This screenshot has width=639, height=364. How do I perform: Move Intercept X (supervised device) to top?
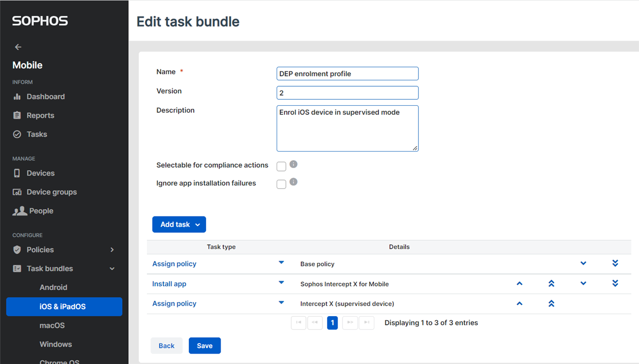551,303
